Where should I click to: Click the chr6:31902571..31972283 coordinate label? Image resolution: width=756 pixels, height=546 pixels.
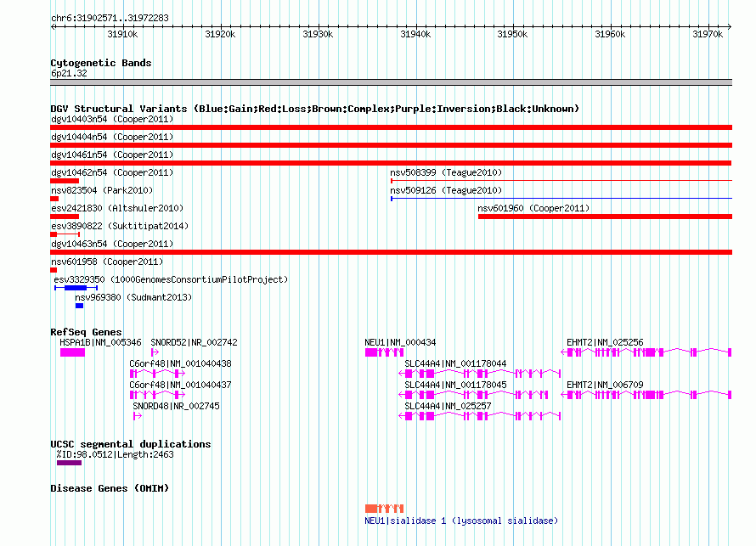110,18
